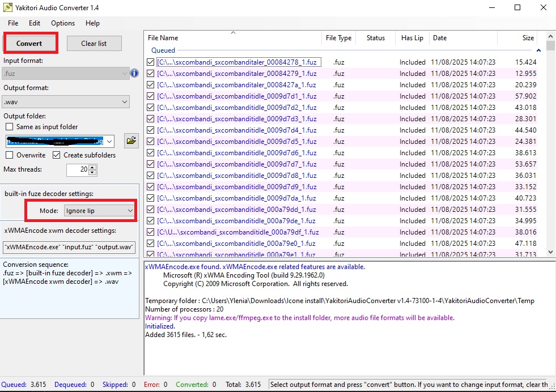Open the Options menu

click(x=63, y=23)
